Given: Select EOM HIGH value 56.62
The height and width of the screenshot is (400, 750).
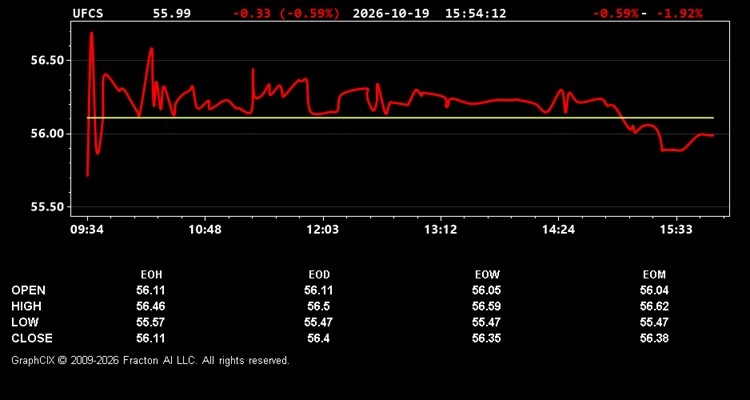Looking at the screenshot, I should [654, 306].
